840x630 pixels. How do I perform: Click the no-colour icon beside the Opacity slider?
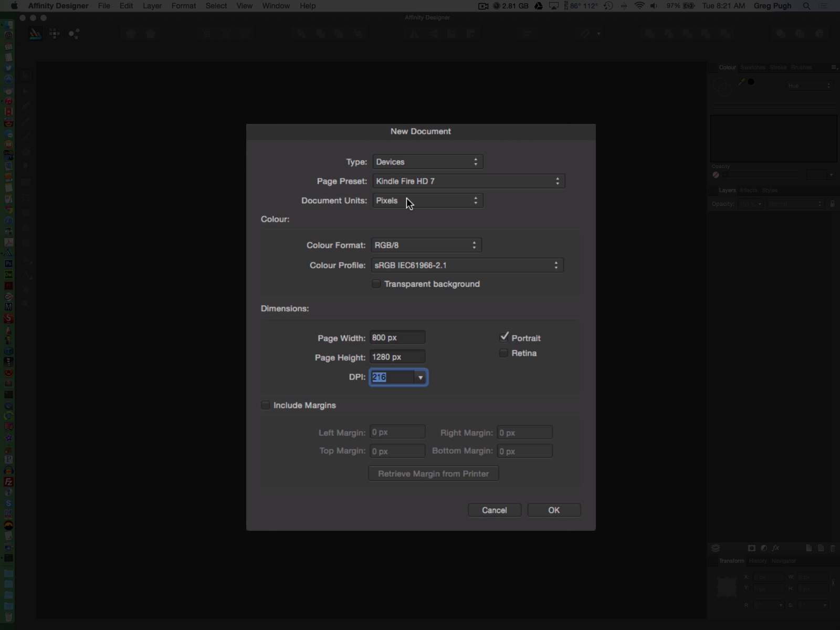(x=716, y=175)
